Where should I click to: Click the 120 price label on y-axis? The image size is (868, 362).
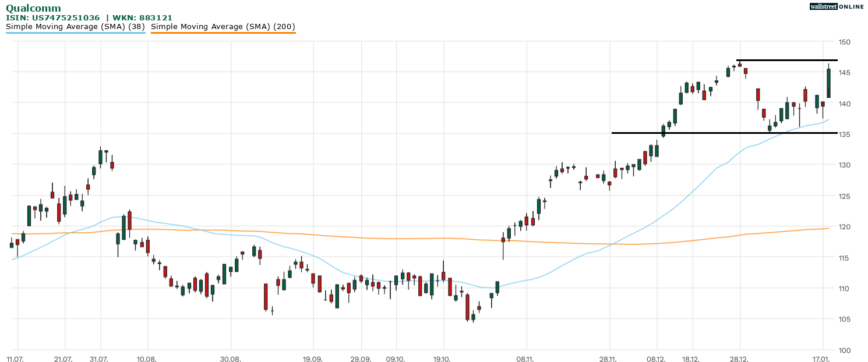click(845, 227)
